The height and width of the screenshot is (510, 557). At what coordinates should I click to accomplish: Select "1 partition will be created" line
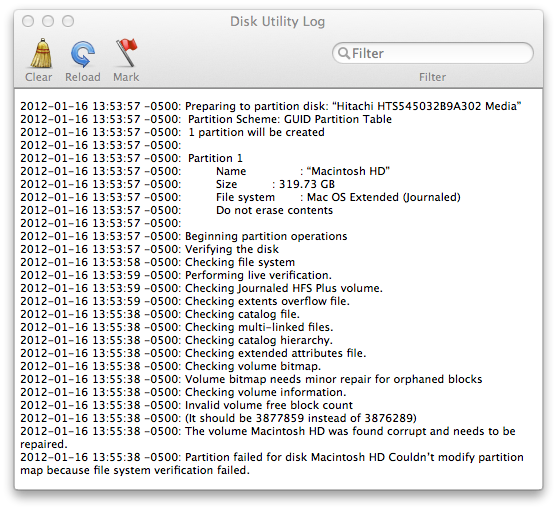(x=172, y=132)
